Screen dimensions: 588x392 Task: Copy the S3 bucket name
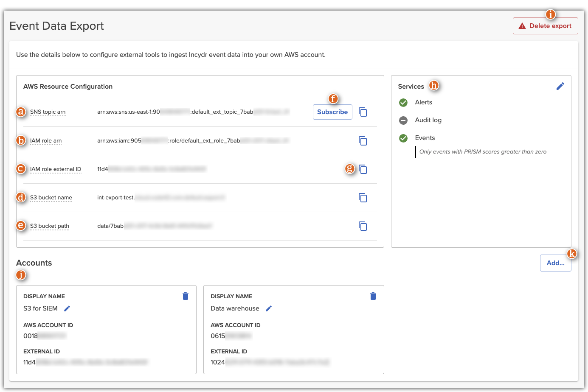pyautogui.click(x=363, y=197)
